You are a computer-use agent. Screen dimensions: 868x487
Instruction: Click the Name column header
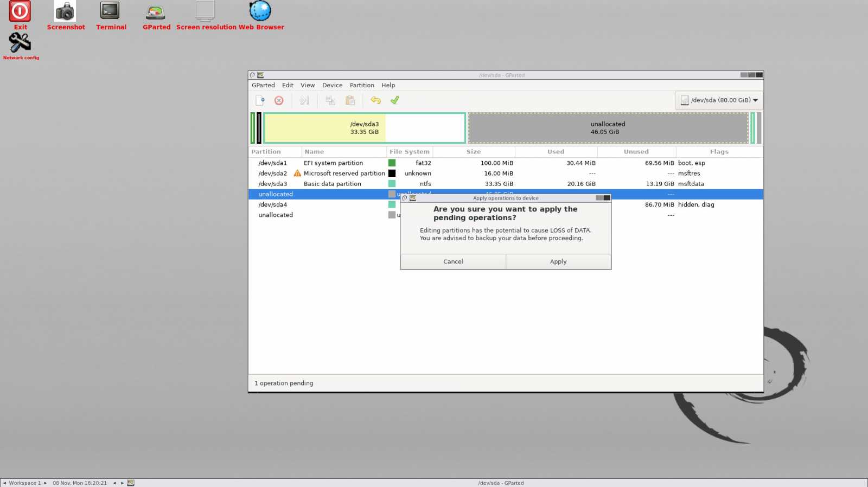click(344, 152)
